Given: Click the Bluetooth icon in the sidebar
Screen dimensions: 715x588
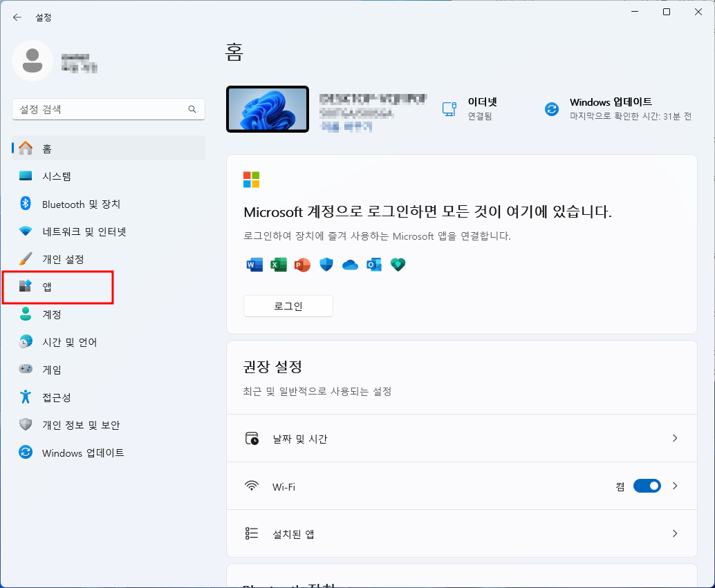Looking at the screenshot, I should pyautogui.click(x=26, y=203).
